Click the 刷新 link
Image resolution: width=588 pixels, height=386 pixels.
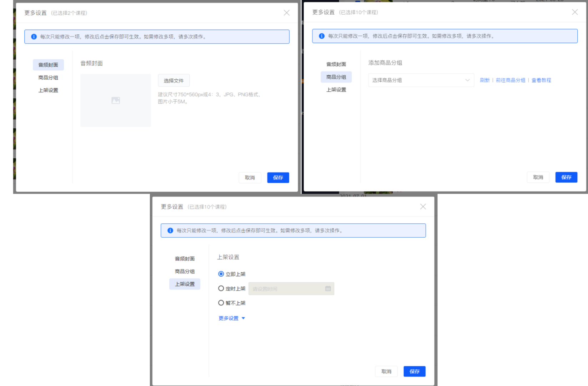(x=485, y=80)
